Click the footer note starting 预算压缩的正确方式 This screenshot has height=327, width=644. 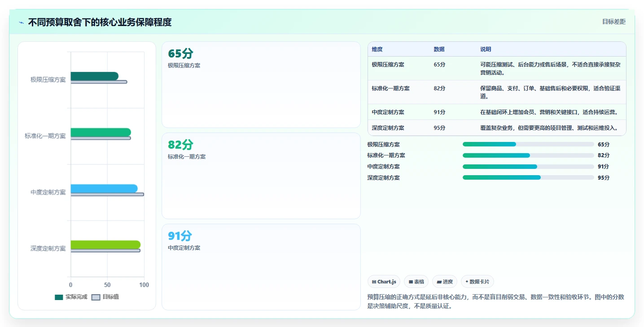495,302
